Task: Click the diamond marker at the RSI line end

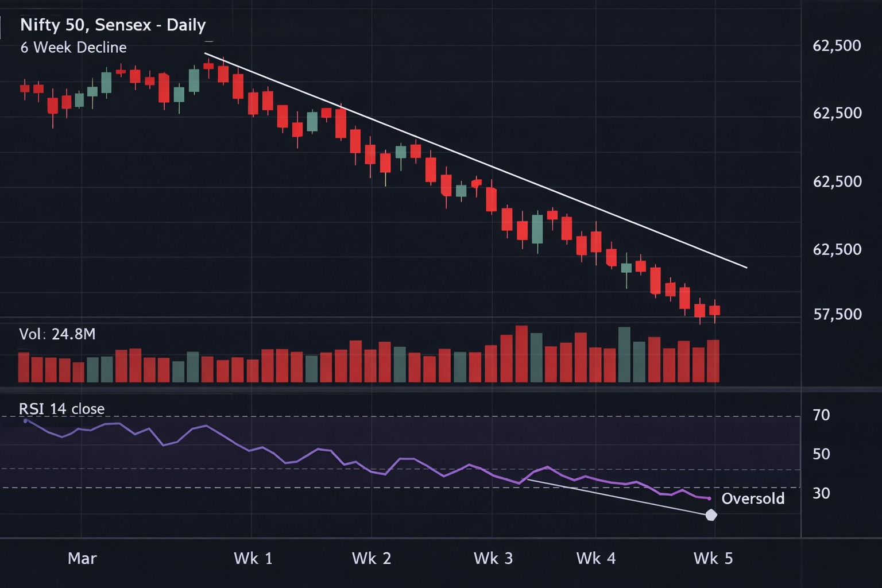Action: pos(711,515)
